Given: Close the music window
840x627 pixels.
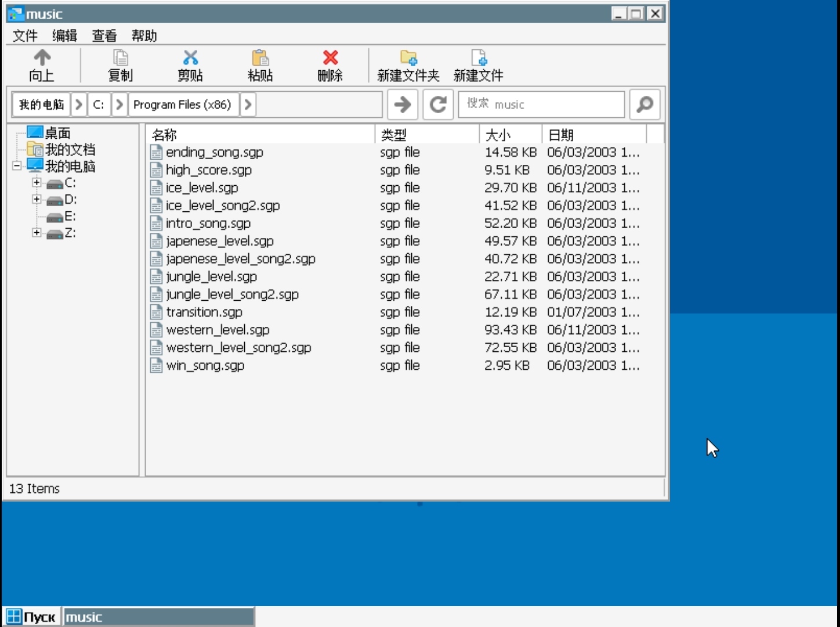Looking at the screenshot, I should 656,14.
